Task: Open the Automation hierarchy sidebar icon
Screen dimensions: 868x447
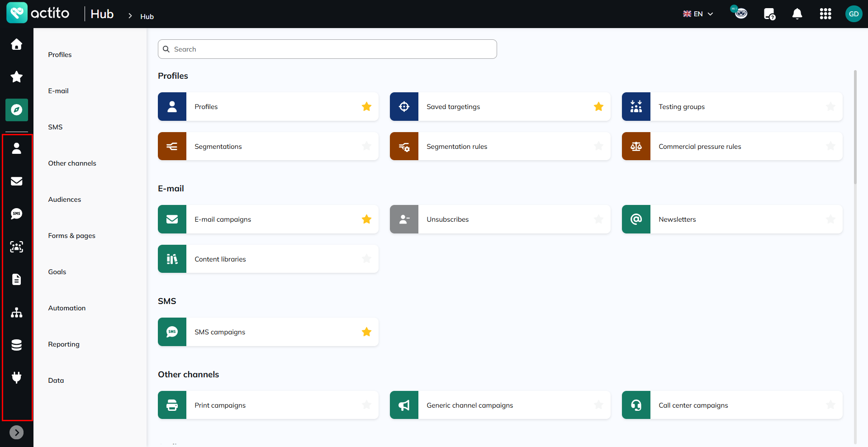Action: (x=17, y=312)
